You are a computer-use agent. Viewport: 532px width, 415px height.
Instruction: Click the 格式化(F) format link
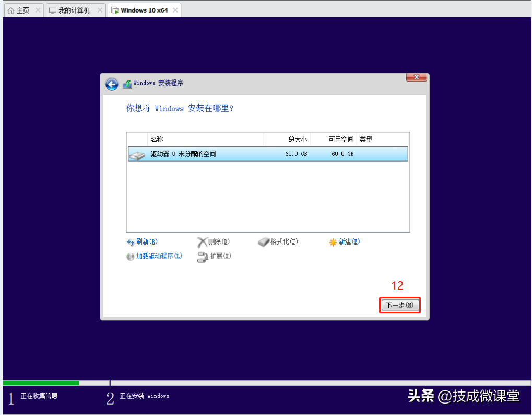pyautogui.click(x=284, y=241)
